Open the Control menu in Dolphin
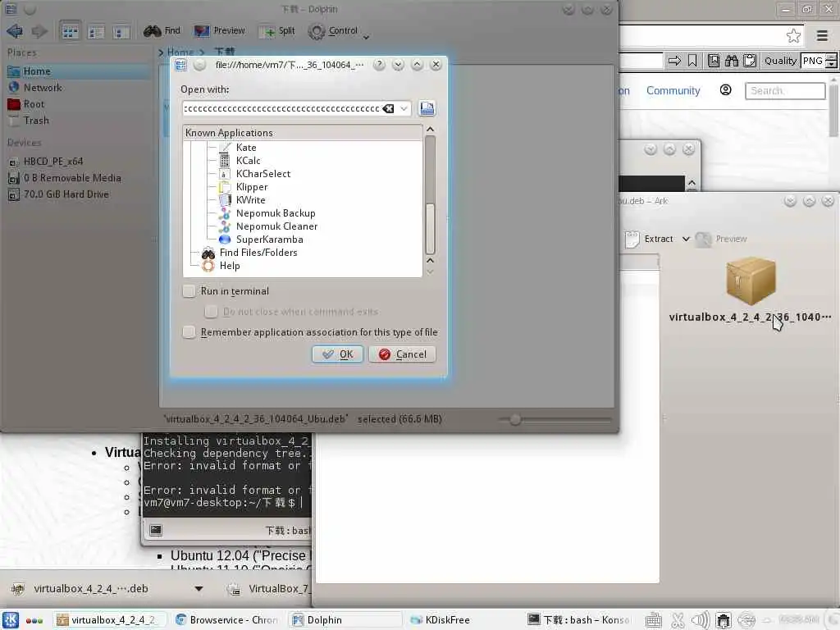This screenshot has height=630, width=840. (338, 32)
